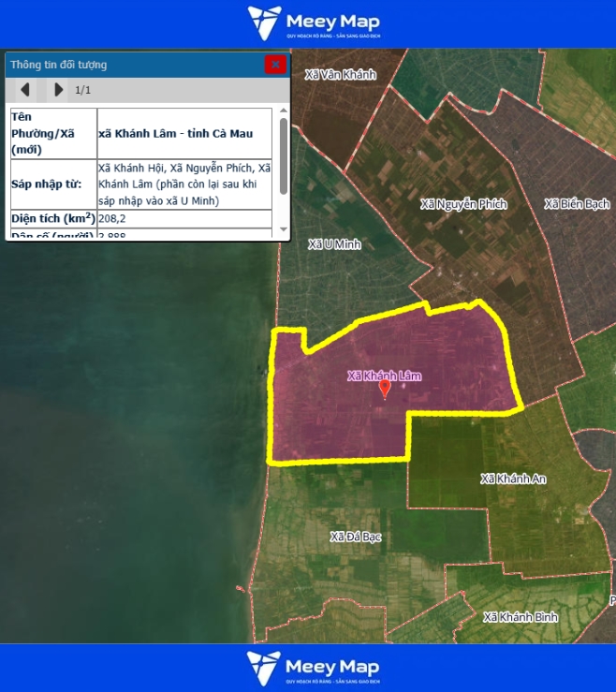Select the Xã Khánh Bình map label
The height and width of the screenshot is (692, 616).
[521, 617]
